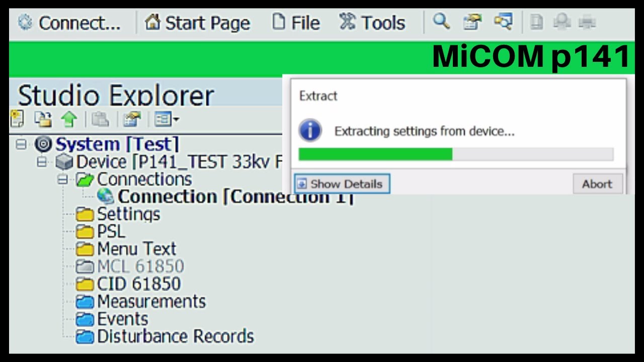Select the Events folder label

pyautogui.click(x=122, y=319)
